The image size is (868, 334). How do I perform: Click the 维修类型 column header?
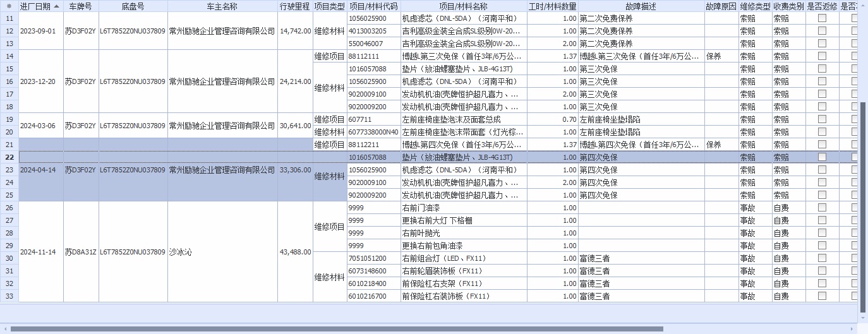tap(755, 6)
